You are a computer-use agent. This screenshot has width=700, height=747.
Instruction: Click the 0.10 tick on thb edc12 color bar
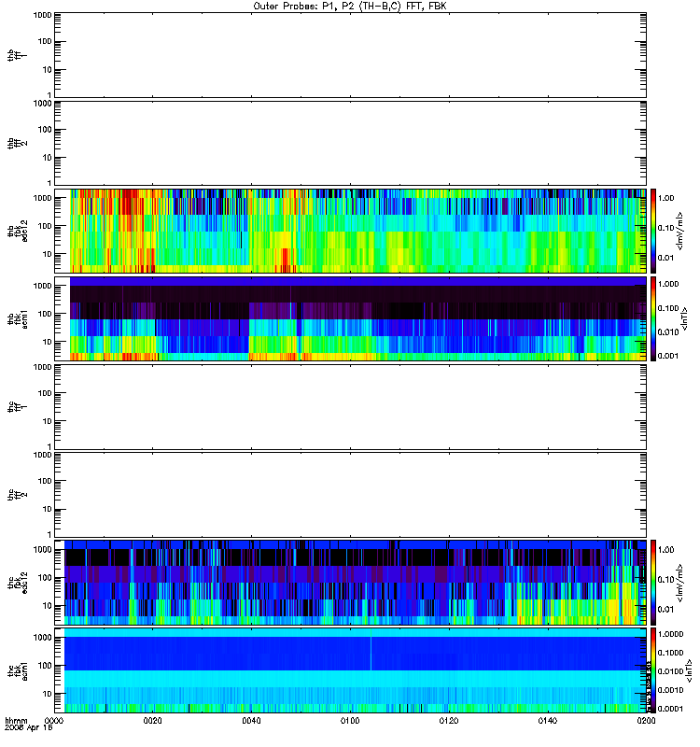665,228
